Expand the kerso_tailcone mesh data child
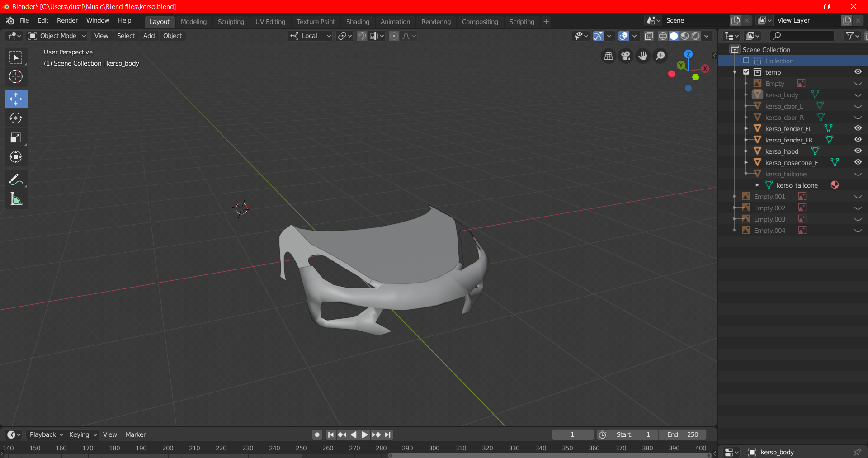Screen dimensions: 868x458 [757, 185]
